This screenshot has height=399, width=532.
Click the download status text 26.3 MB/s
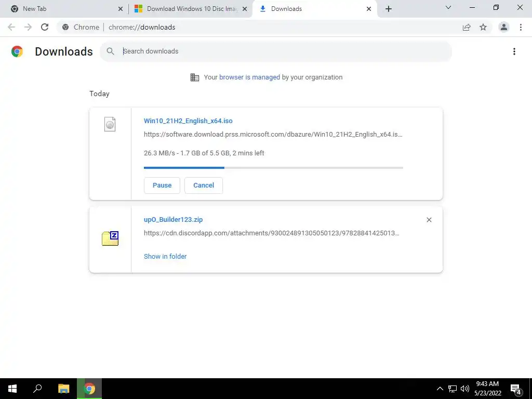(204, 153)
